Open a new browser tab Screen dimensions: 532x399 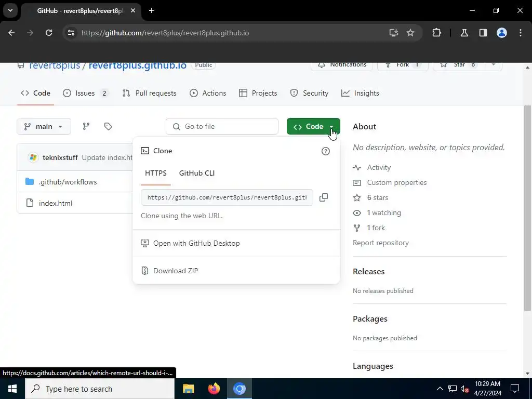(152, 10)
